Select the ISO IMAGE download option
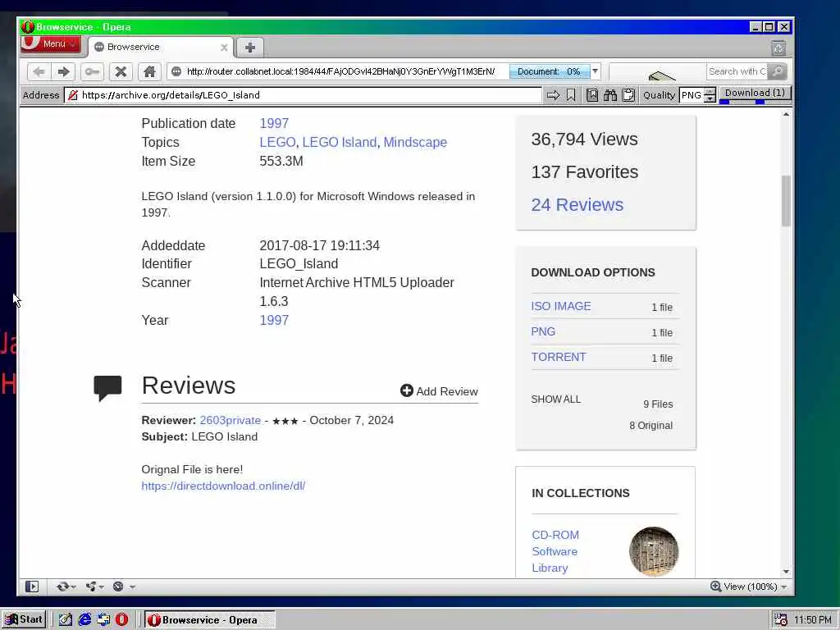This screenshot has height=630, width=840. (561, 306)
